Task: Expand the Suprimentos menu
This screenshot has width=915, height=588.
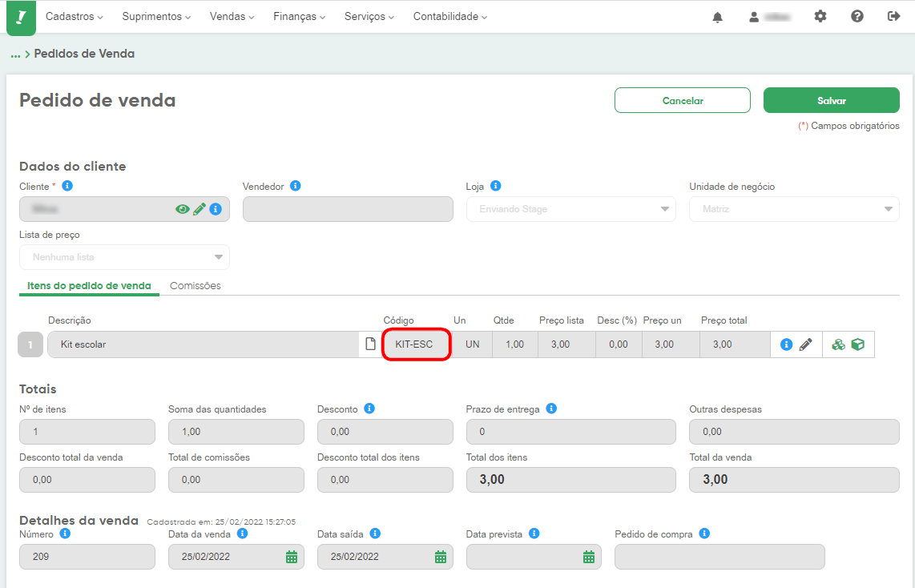Action: click(156, 16)
